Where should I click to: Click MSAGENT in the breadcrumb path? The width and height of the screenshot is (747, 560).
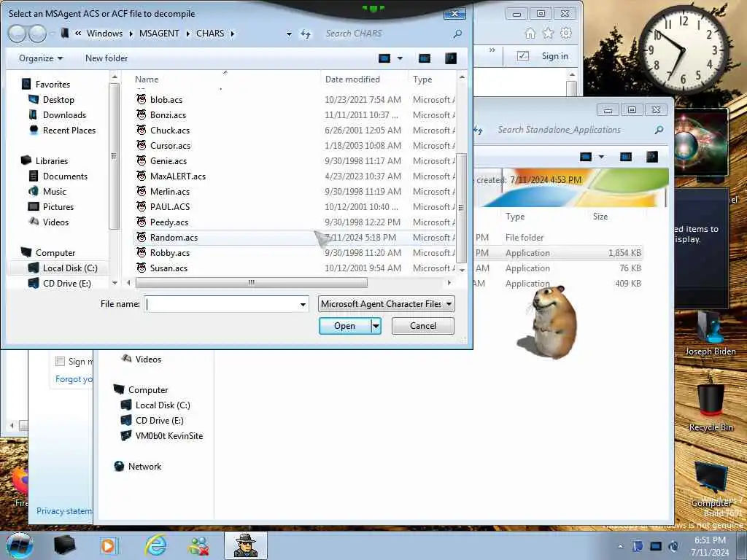(x=159, y=34)
